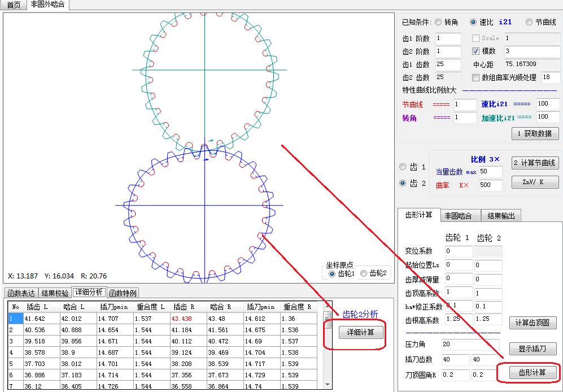
Task: Toggle the 模数 checkbox
Action: click(475, 51)
